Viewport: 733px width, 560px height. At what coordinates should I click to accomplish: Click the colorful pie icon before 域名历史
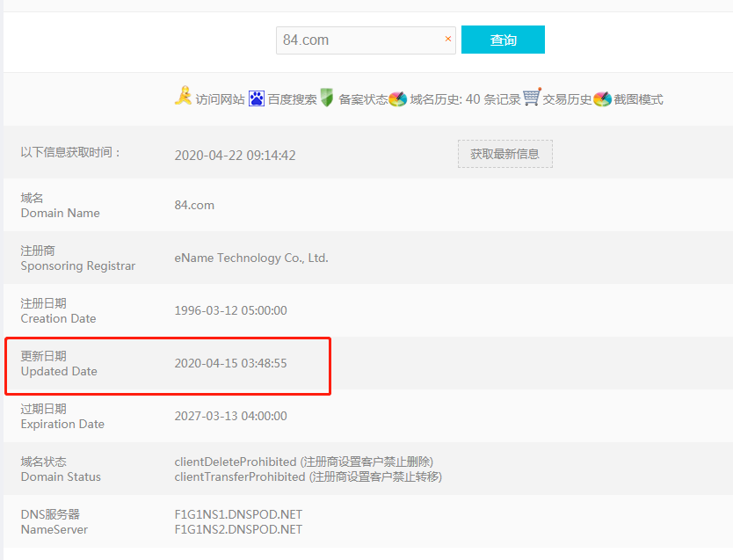coord(398,98)
